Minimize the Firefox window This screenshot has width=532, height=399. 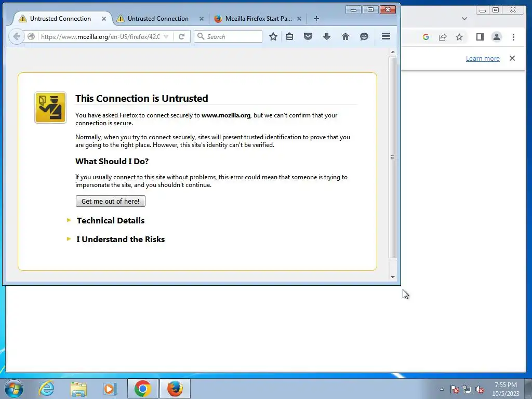353,10
